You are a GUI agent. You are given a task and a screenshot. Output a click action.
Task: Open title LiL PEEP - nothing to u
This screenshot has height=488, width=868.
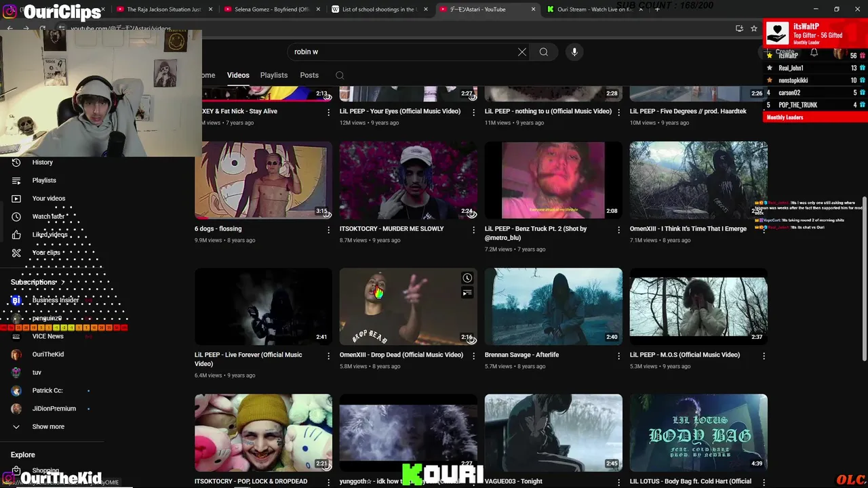click(548, 111)
